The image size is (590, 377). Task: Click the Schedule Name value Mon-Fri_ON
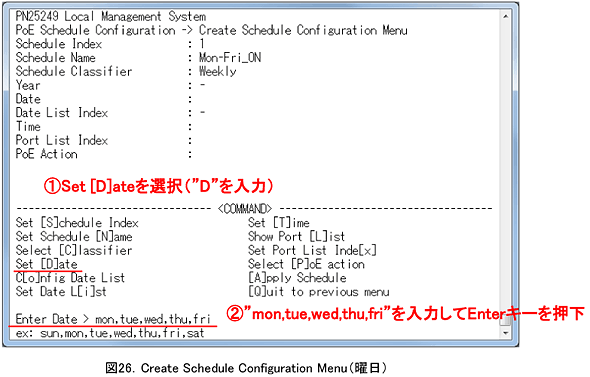(230, 58)
